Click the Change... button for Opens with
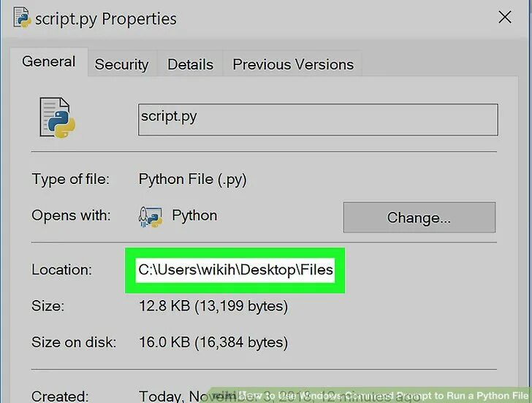Image resolution: width=532 pixels, height=403 pixels. [419, 218]
